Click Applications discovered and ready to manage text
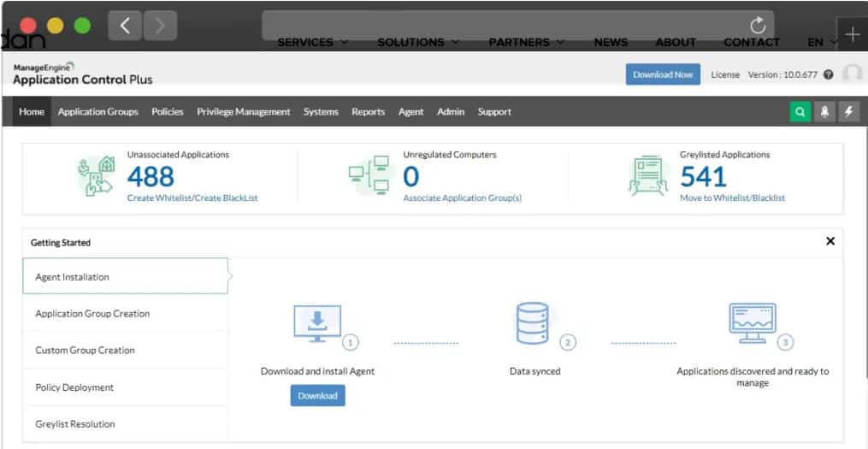This screenshot has width=868, height=449. tap(753, 377)
